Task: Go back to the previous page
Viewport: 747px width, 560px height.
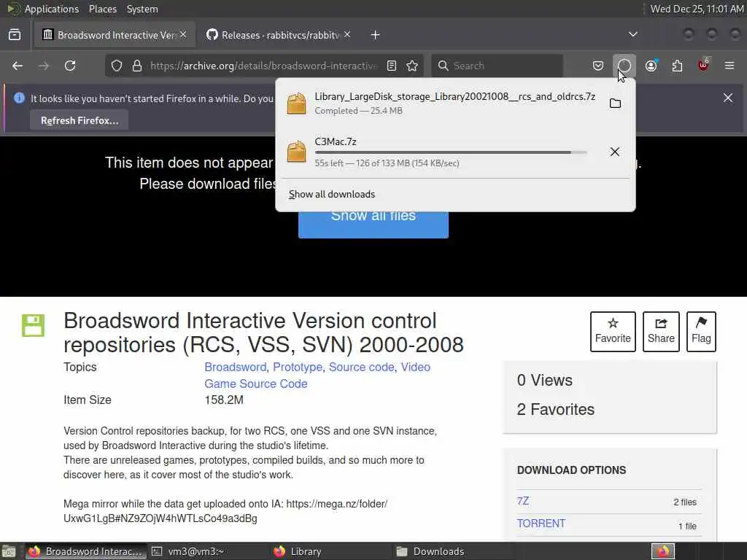Action: (18, 66)
